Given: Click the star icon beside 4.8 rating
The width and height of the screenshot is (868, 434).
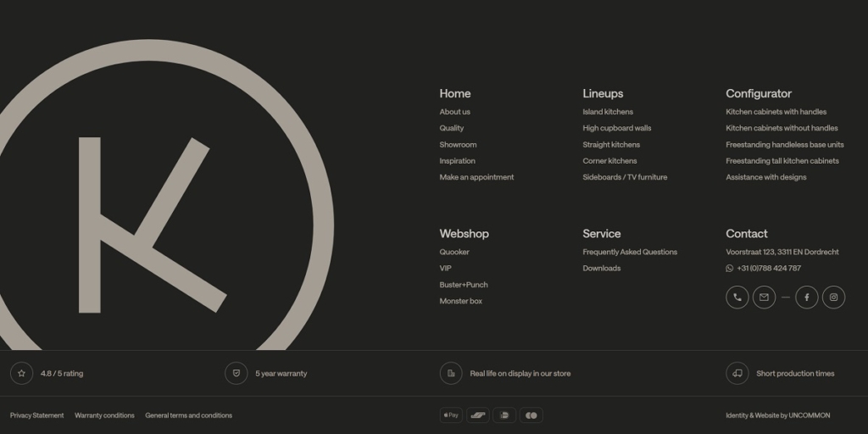Looking at the screenshot, I should [21, 373].
